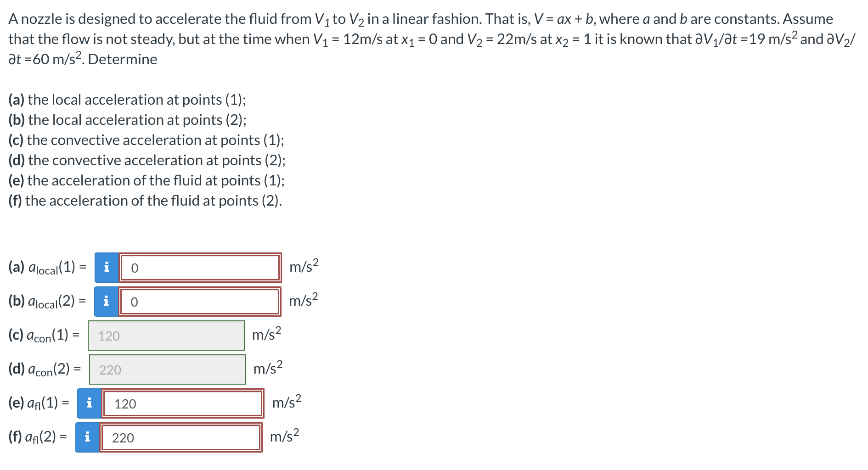Click the m/s² unit beside a_local(1) field
The width and height of the screenshot is (868, 470).
(x=304, y=265)
